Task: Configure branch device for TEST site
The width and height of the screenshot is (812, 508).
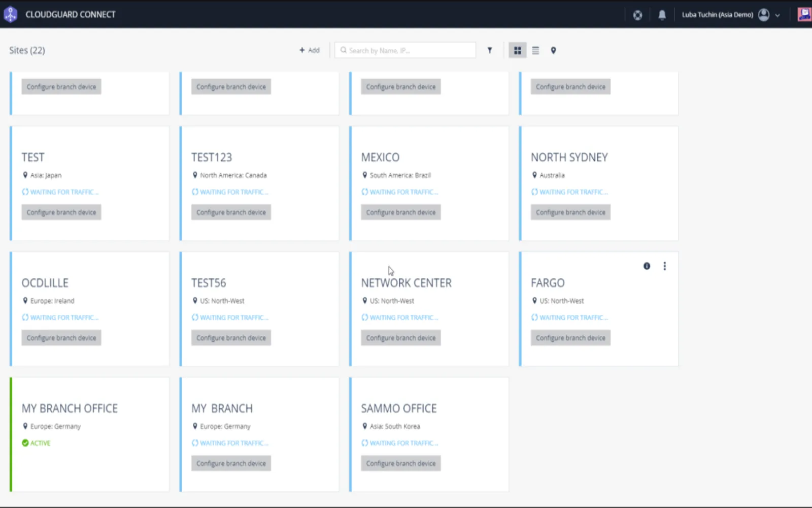Action: click(61, 212)
